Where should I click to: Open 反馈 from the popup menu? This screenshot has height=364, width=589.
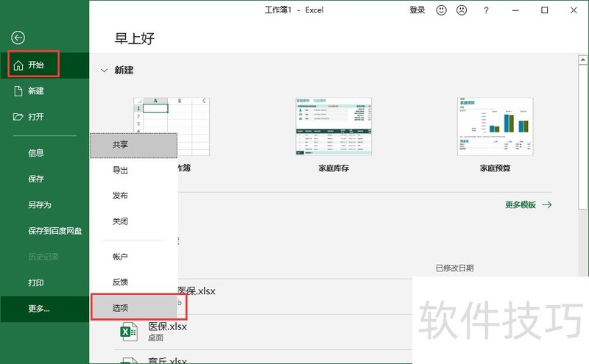click(134, 282)
